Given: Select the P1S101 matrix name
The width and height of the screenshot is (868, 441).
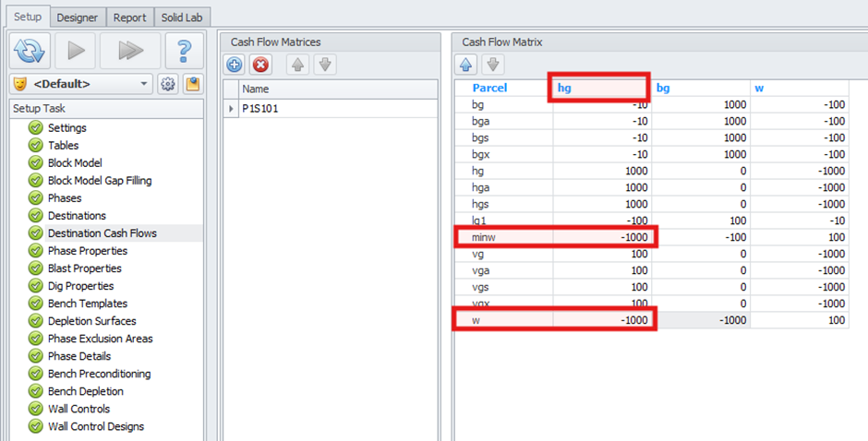Looking at the screenshot, I should click(260, 109).
